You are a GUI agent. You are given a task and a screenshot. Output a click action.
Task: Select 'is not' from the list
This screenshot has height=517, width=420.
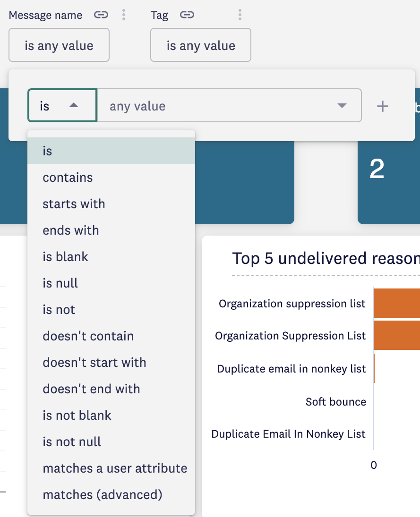pos(59,310)
